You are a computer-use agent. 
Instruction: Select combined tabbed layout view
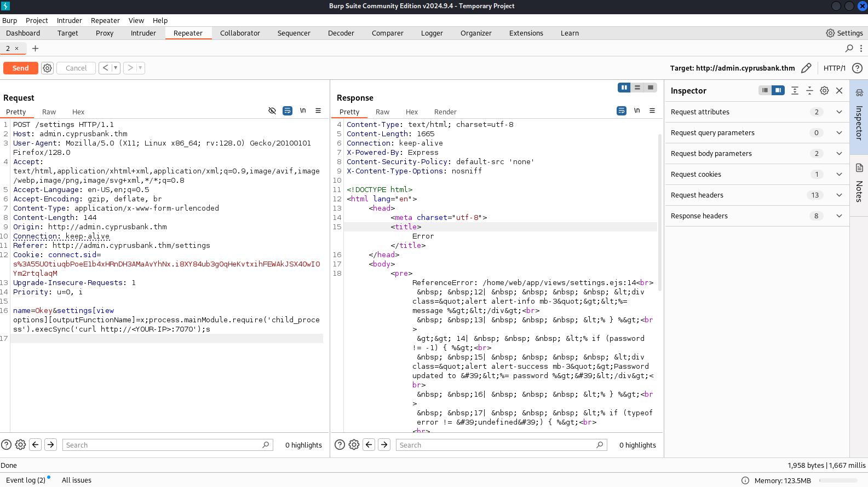point(651,88)
